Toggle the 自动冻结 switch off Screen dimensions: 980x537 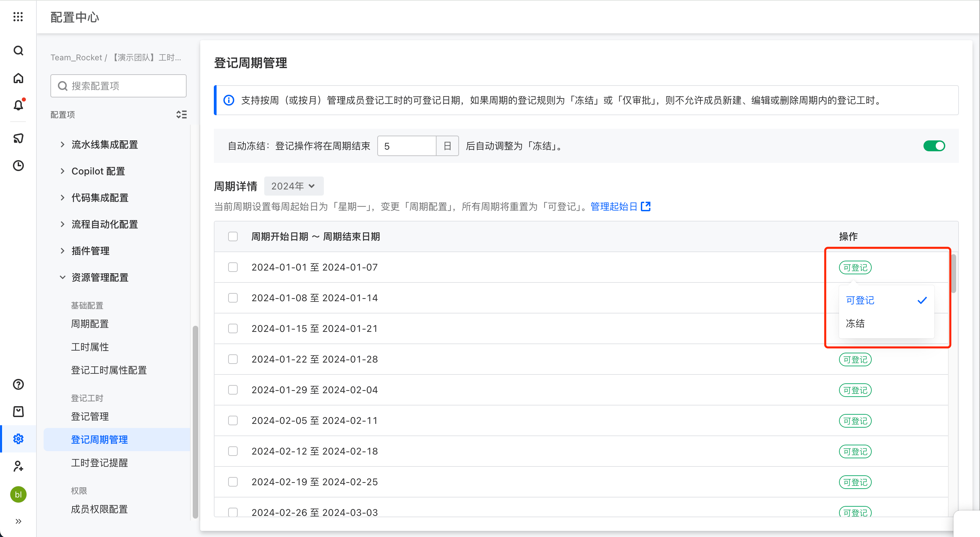pos(934,146)
